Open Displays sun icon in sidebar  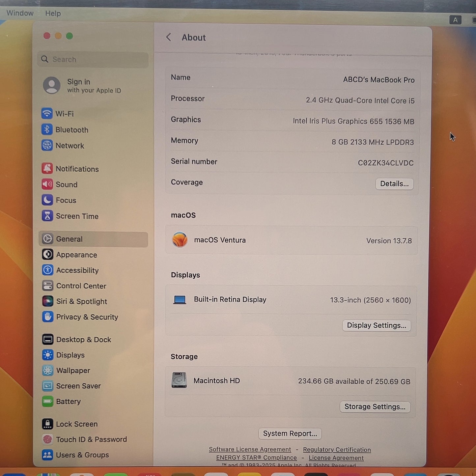(x=48, y=355)
